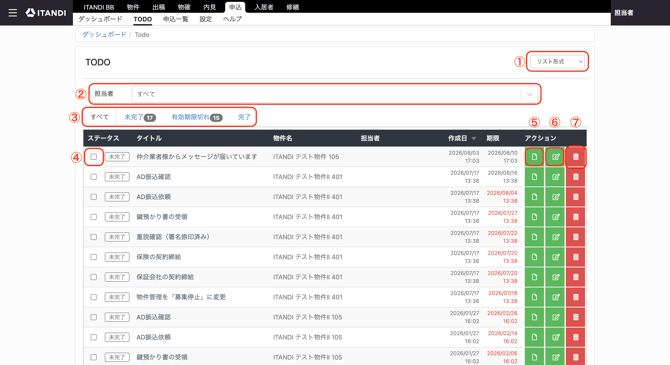Open detail document for AD振込確認 of 物件II 401
Image resolution: width=670 pixels, height=365 pixels.
pos(534,177)
